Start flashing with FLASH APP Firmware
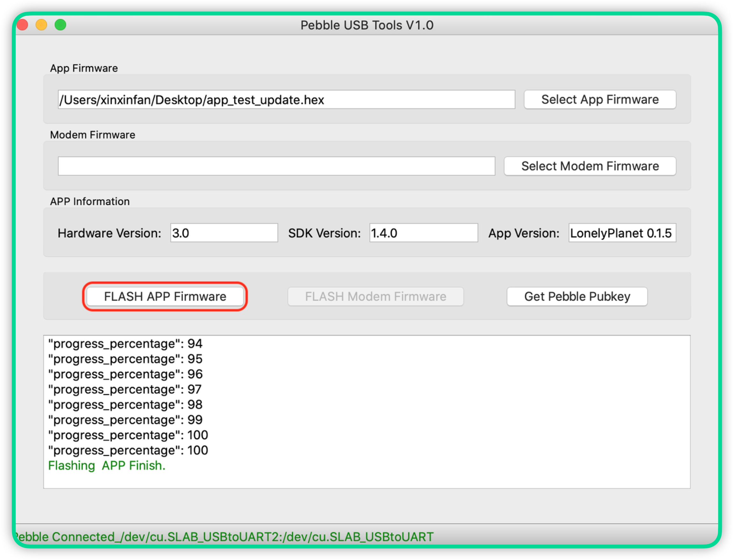Screen dimensions: 734x560 click(165, 296)
